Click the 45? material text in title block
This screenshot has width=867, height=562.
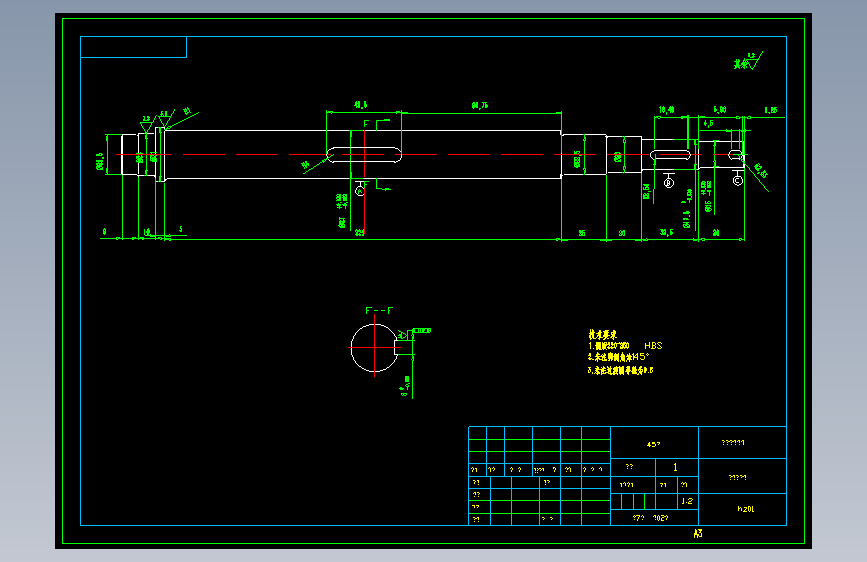pos(653,444)
